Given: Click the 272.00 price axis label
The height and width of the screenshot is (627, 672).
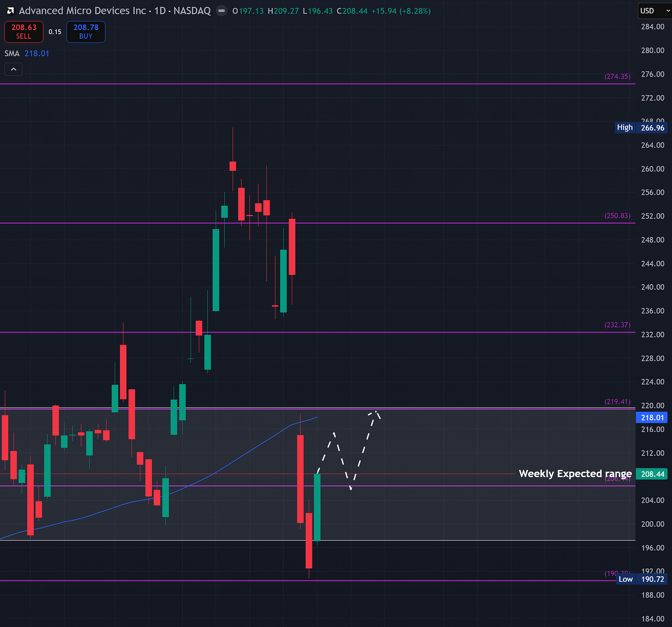Looking at the screenshot, I should (x=653, y=98).
